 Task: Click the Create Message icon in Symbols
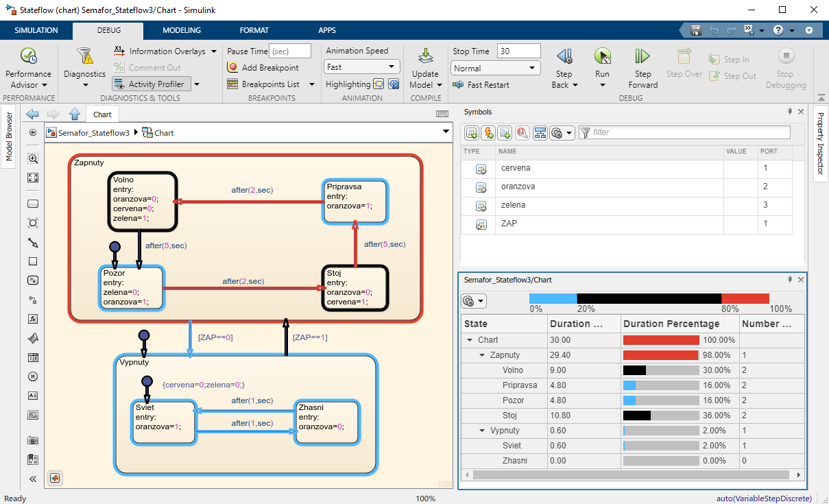pos(505,132)
